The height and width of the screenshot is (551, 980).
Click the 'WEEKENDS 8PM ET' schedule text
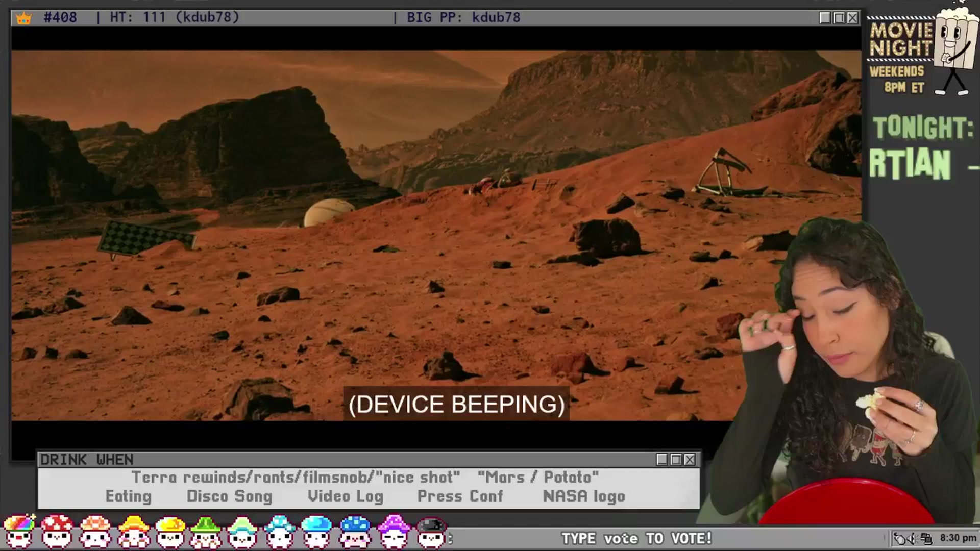(898, 79)
